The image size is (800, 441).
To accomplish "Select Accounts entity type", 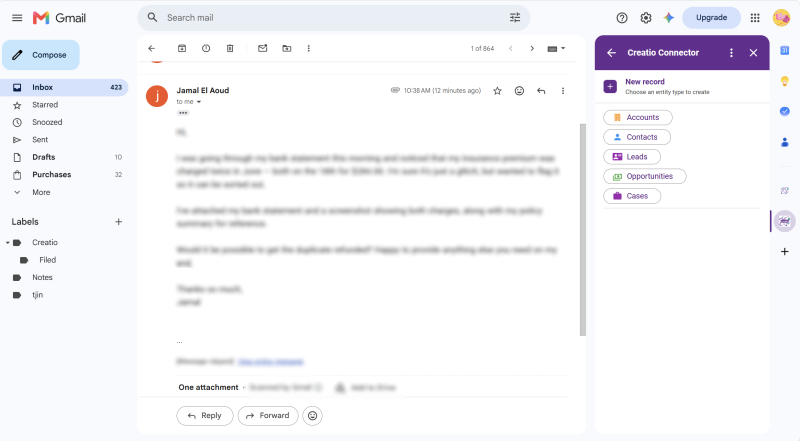I will pos(638,117).
